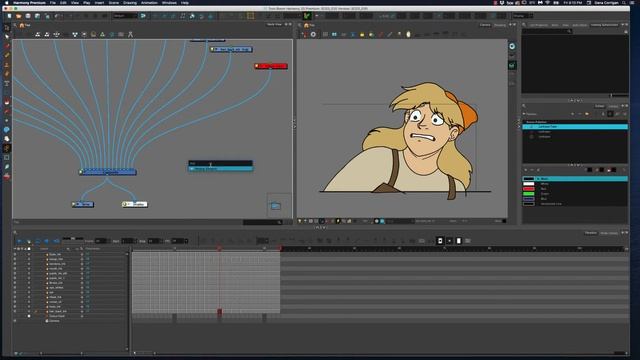
Task: Click the scissors icon in Node View toolbar
Action: pos(131,35)
